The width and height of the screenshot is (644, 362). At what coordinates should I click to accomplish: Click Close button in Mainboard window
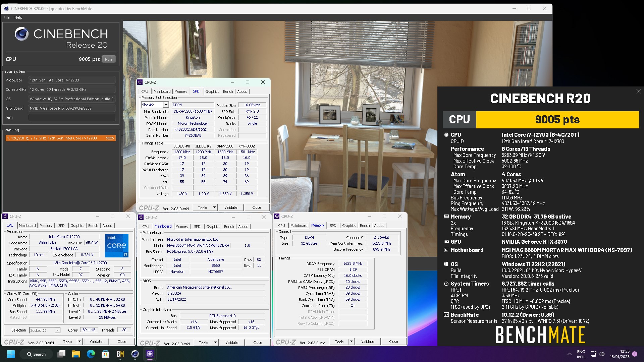[258, 343]
